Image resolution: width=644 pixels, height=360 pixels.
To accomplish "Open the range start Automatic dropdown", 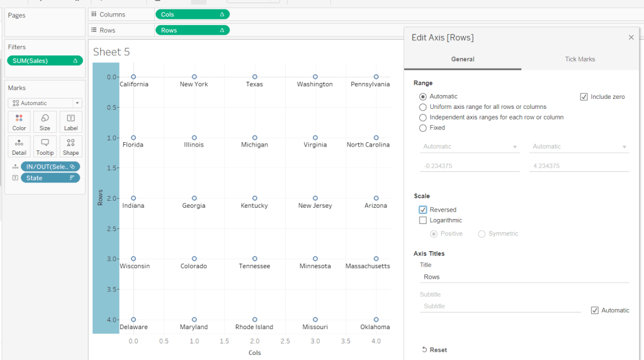I will point(470,147).
